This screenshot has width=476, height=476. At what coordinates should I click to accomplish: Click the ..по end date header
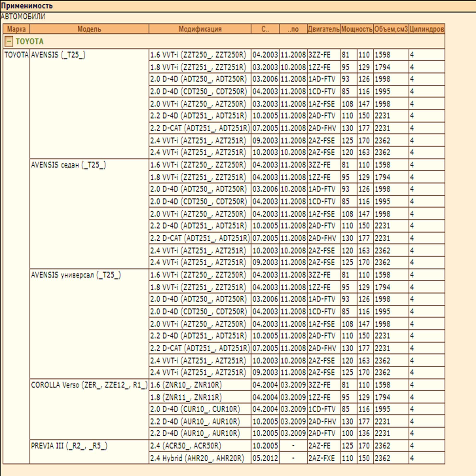293,29
